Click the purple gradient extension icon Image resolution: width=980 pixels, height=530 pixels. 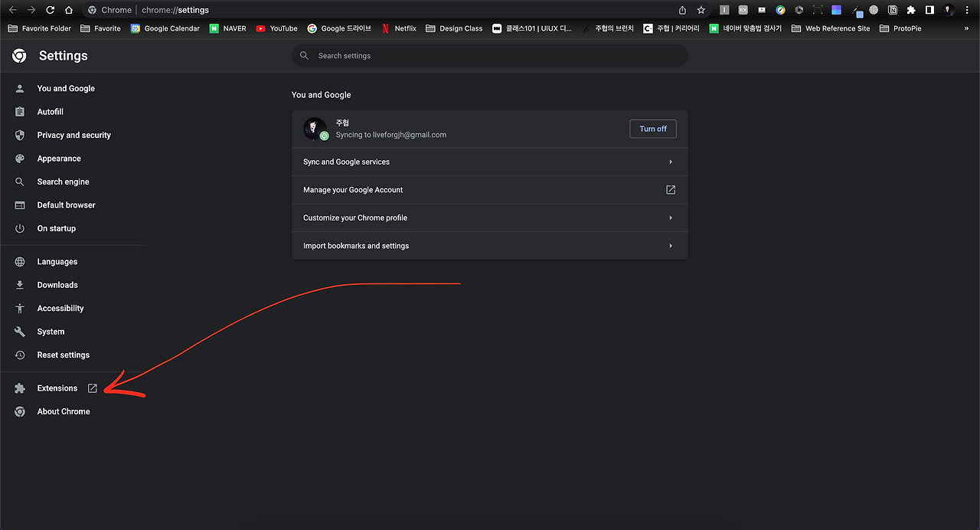point(836,10)
